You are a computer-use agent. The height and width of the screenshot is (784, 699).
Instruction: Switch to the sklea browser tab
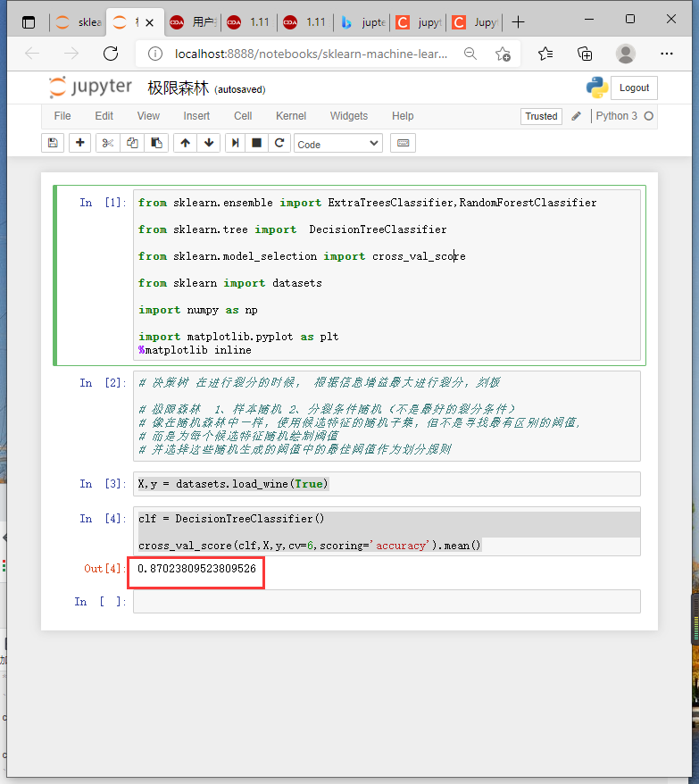coord(78,22)
